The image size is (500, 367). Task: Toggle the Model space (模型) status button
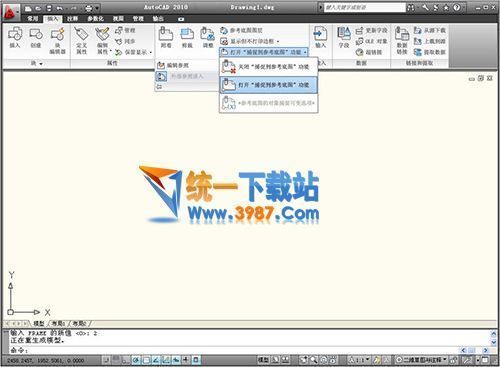263,360
